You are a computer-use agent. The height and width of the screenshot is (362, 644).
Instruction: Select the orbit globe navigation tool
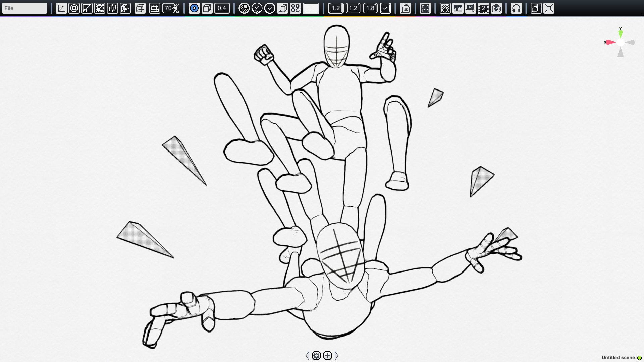coord(74,8)
